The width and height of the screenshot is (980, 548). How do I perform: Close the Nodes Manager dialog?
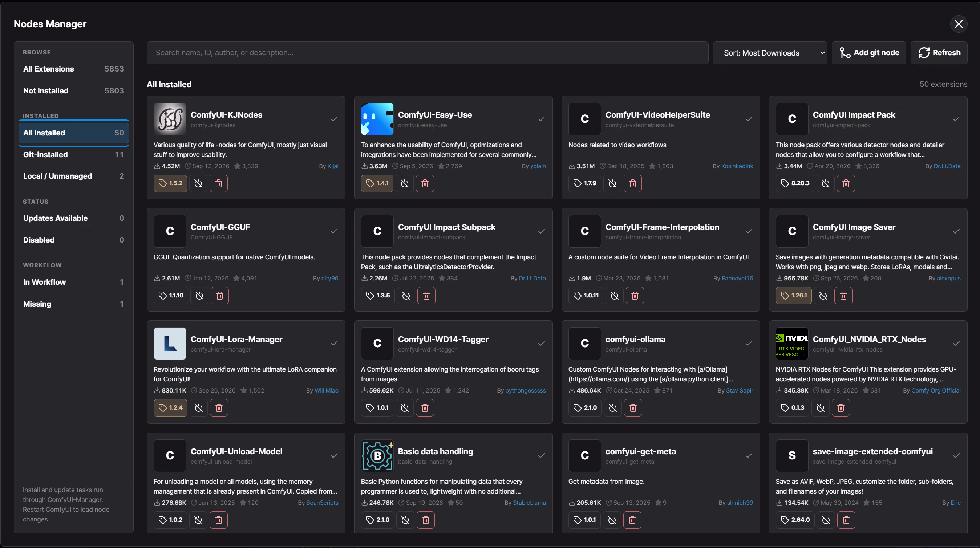click(959, 24)
